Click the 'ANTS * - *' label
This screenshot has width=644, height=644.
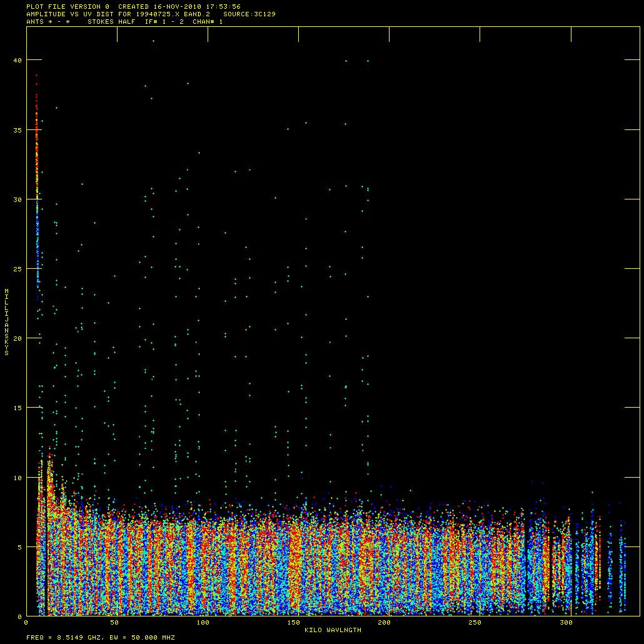pos(48,21)
